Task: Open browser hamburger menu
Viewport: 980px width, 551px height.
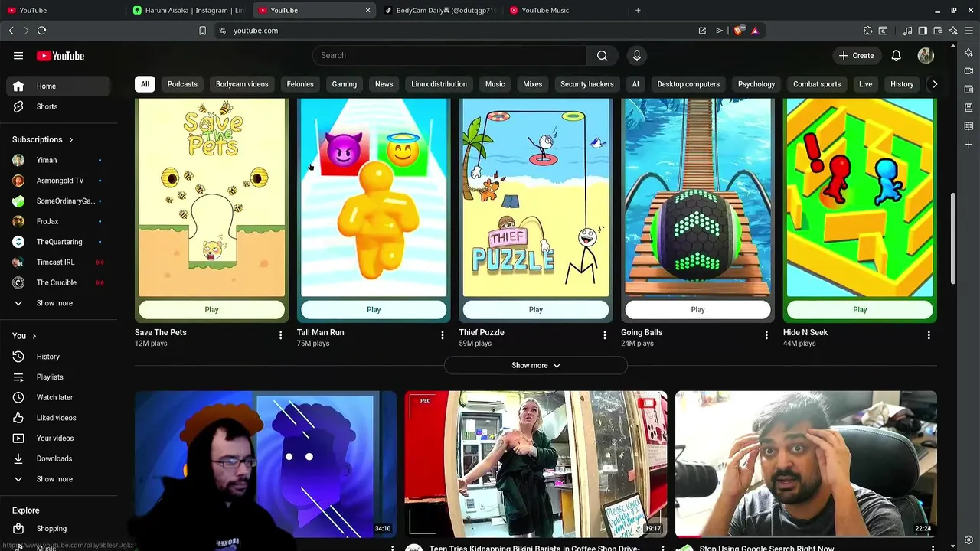Action: [x=969, y=31]
